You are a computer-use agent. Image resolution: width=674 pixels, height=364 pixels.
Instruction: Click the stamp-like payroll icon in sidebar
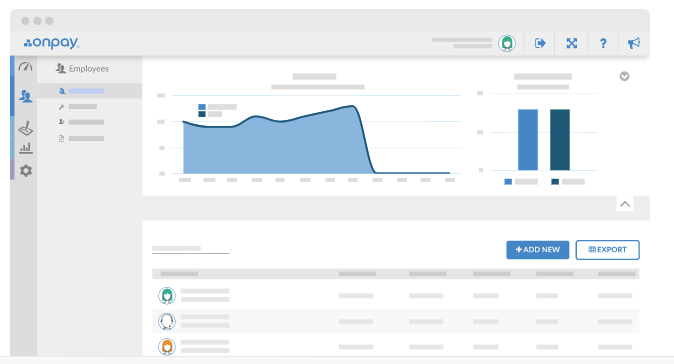[x=25, y=128]
